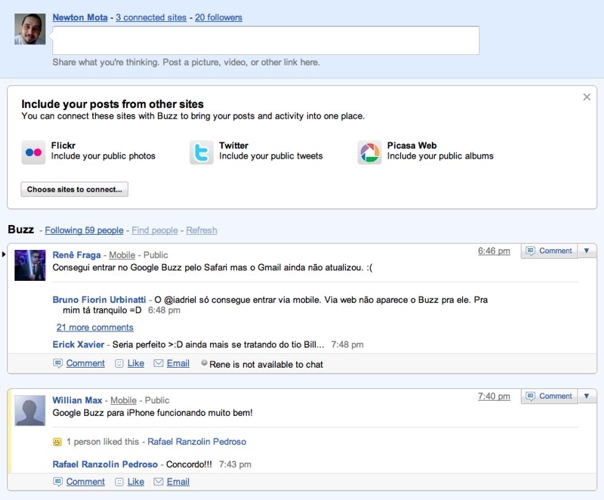604x500 pixels.
Task: Open Following 59 people link
Action: tap(84, 230)
